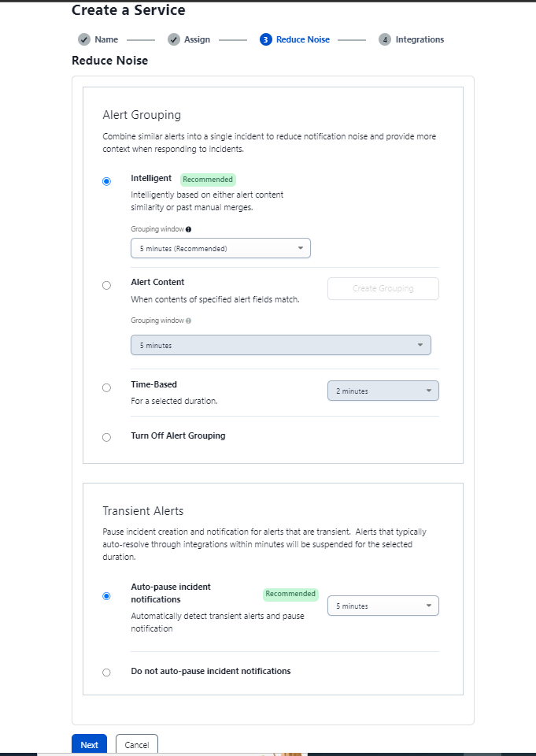Return to the Assign step label

coord(197,39)
